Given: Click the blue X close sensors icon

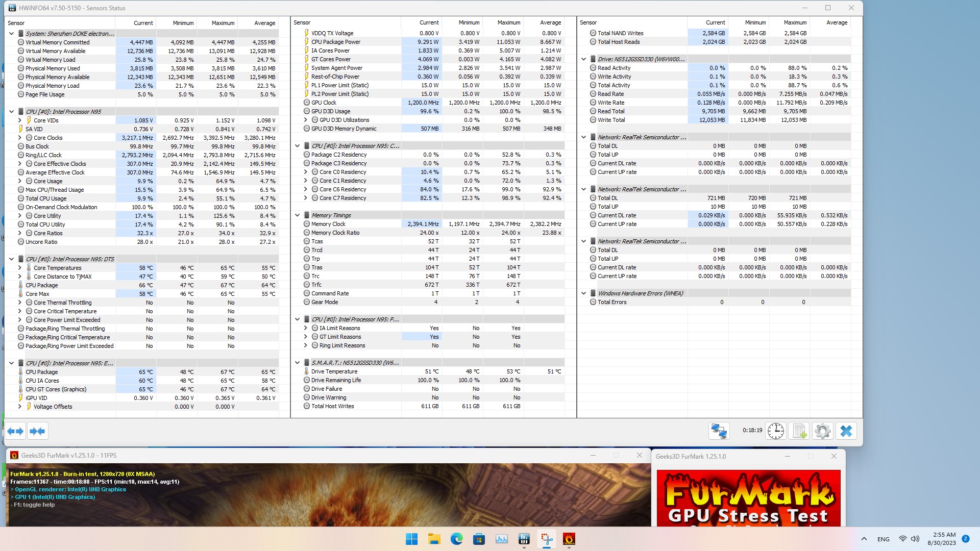Looking at the screenshot, I should (846, 431).
